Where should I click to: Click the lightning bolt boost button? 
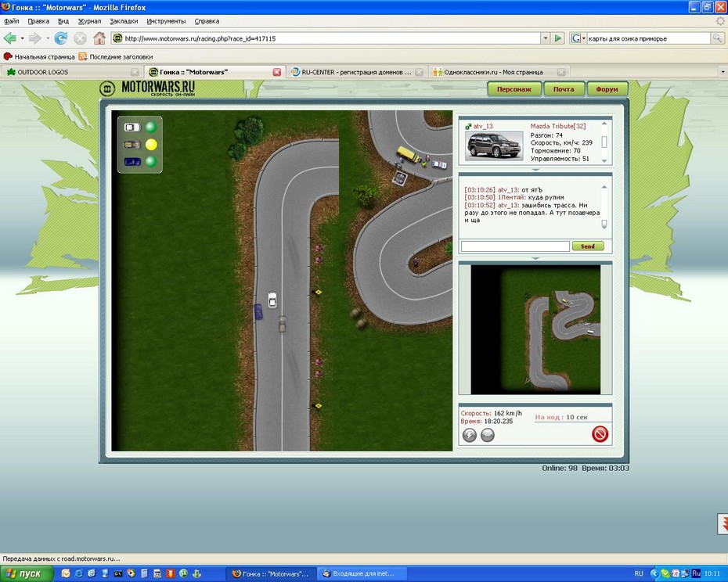[x=470, y=435]
